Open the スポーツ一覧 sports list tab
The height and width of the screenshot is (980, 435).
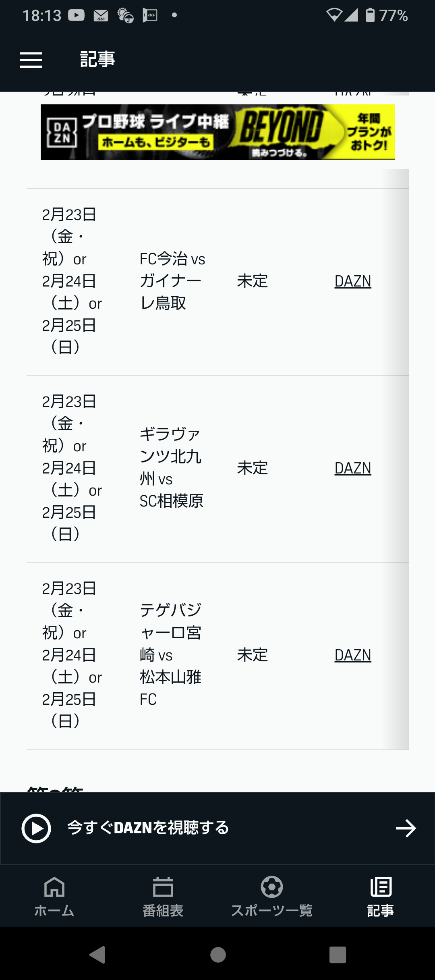272,896
